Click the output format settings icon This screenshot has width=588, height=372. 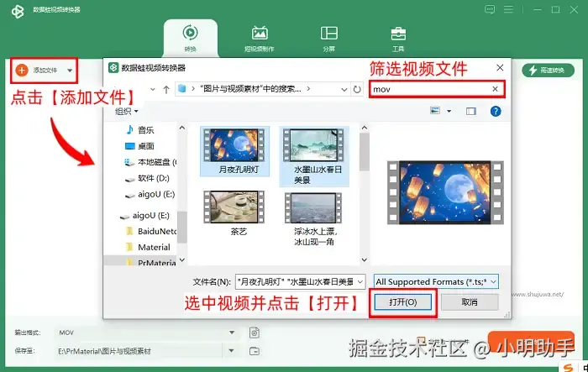(x=255, y=333)
